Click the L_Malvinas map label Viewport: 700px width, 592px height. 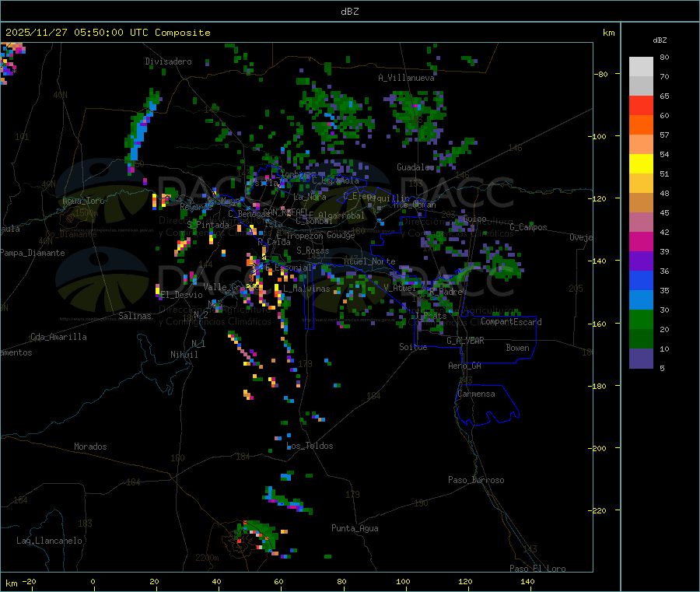click(x=306, y=289)
